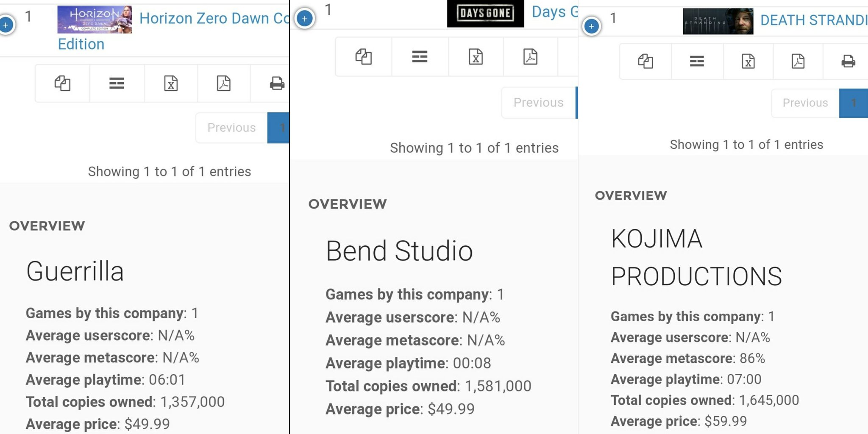The width and height of the screenshot is (868, 434).
Task: Click the Guerrilla average metascore N/A% line
Action: pyautogui.click(x=112, y=358)
